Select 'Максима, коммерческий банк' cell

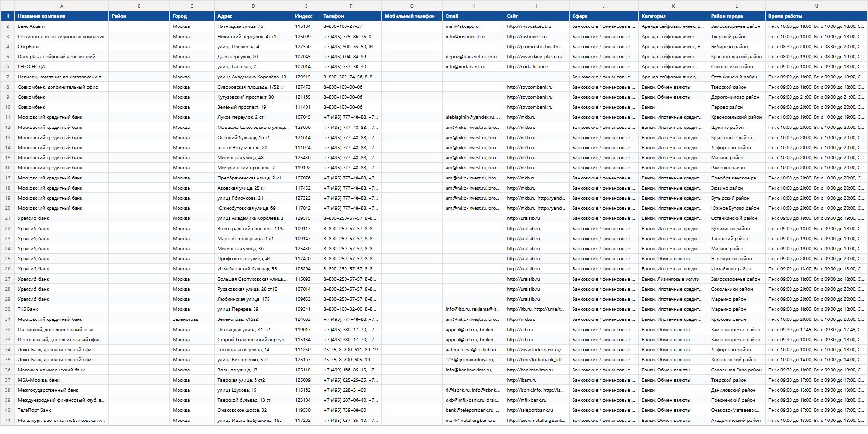click(62, 370)
